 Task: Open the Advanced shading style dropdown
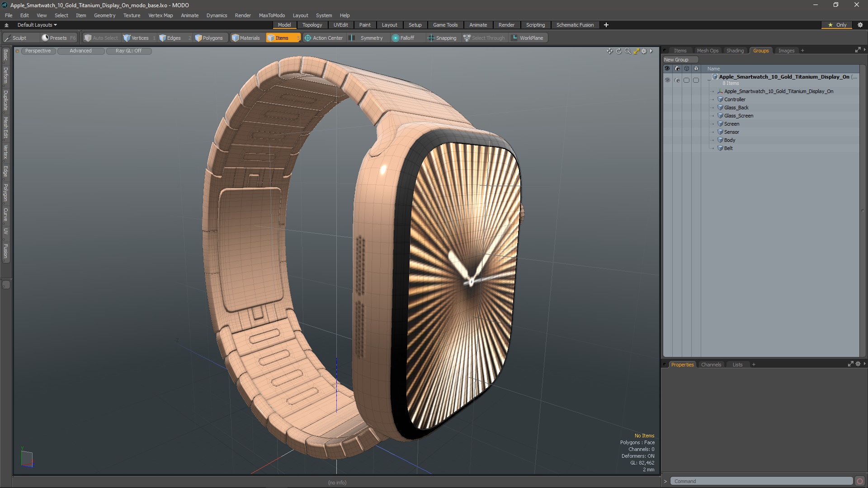click(x=80, y=51)
